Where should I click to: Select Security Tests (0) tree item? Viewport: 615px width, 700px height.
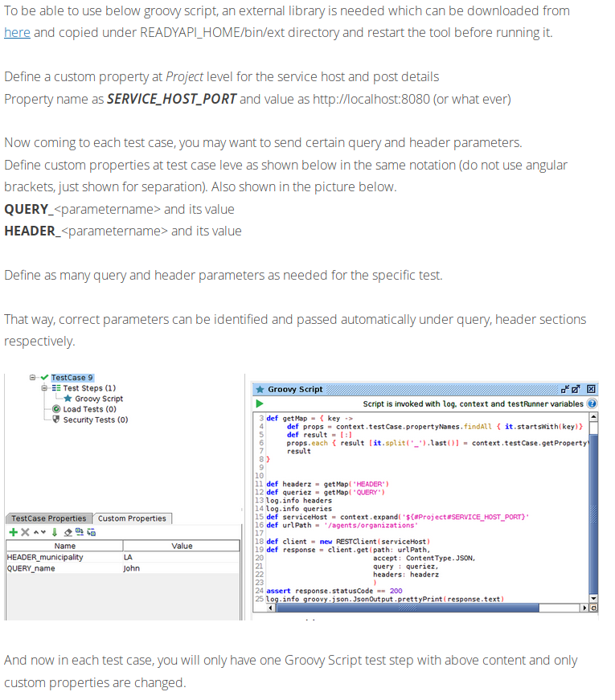(x=96, y=420)
